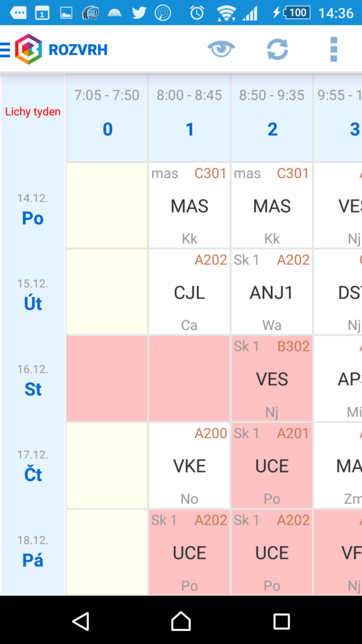The image size is (362, 644).
Task: Open recent apps with square button
Action: tap(282, 621)
